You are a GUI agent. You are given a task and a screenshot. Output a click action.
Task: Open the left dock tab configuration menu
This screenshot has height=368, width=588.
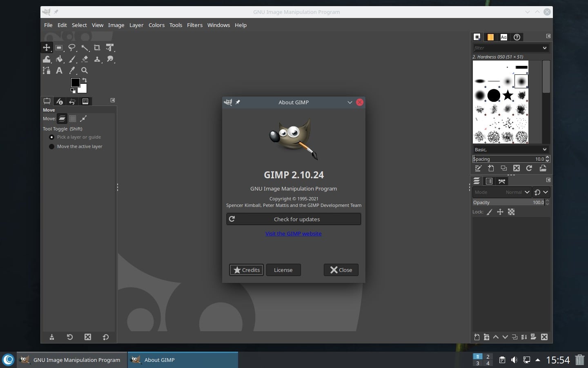coord(113,100)
